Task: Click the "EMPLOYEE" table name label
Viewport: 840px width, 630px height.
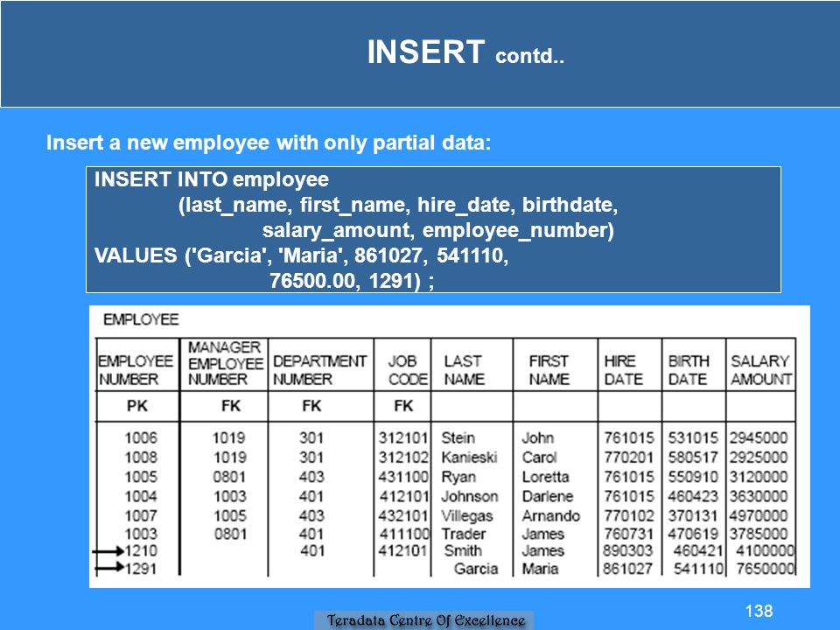Action: coord(141,319)
